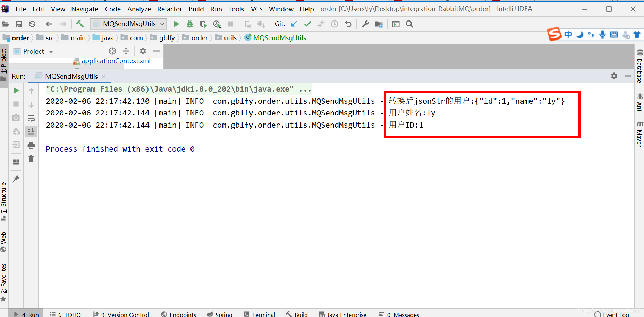
Task: Open Project Structure icon
Action: tap(379, 24)
